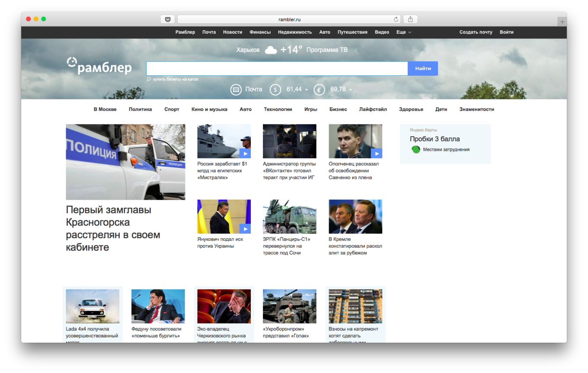This screenshot has height=373, width=588.
Task: Open Недвижимость in the top bar
Action: (x=295, y=32)
